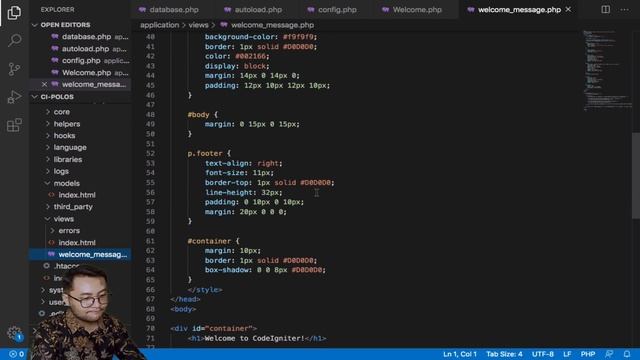Viewport: 640px width, 360px height.
Task: Expand the logs folder
Action: click(x=61, y=171)
